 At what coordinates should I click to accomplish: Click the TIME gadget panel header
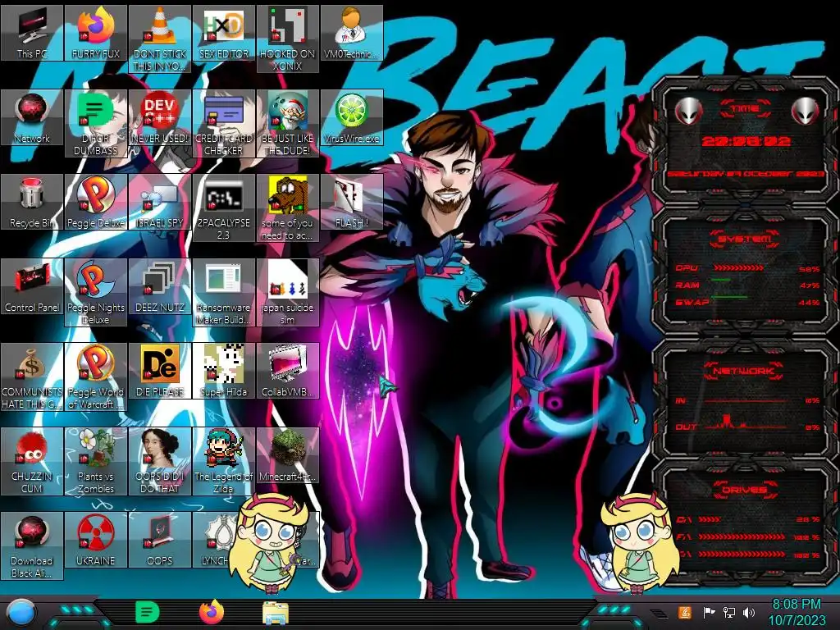745,109
